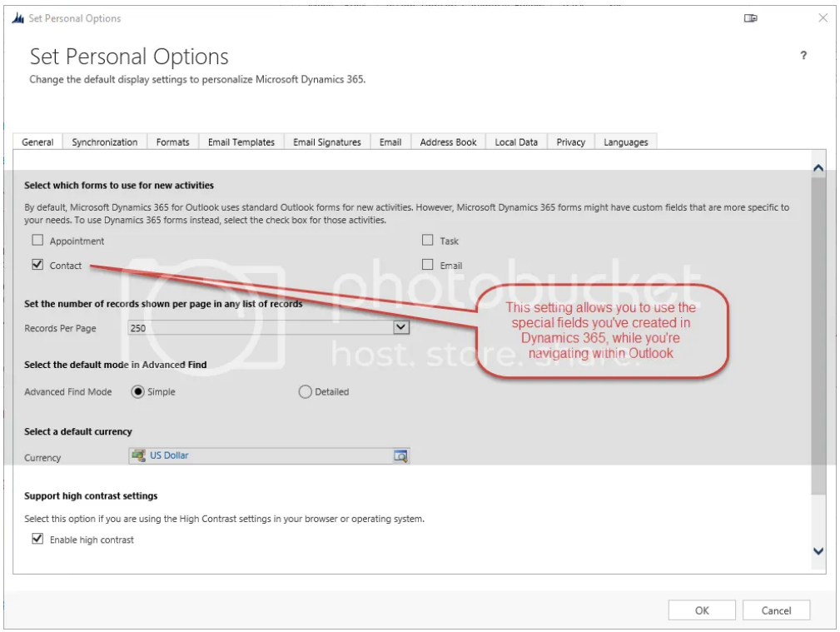
Task: Click the Cancel button
Action: 776,610
